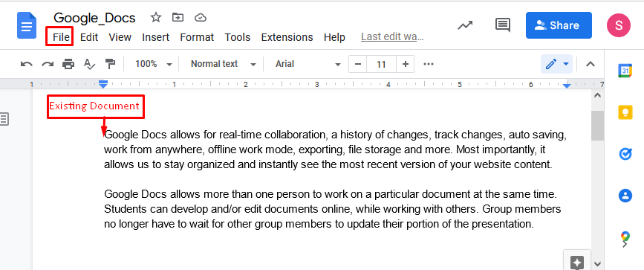Screen dimensions: 644x270
Task: Run the spelling and grammar check
Action: pyautogui.click(x=89, y=64)
